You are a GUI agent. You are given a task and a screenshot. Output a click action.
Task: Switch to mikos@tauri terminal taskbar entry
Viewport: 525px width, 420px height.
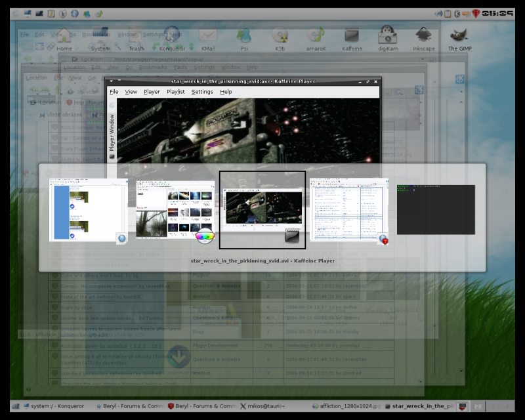pos(262,406)
